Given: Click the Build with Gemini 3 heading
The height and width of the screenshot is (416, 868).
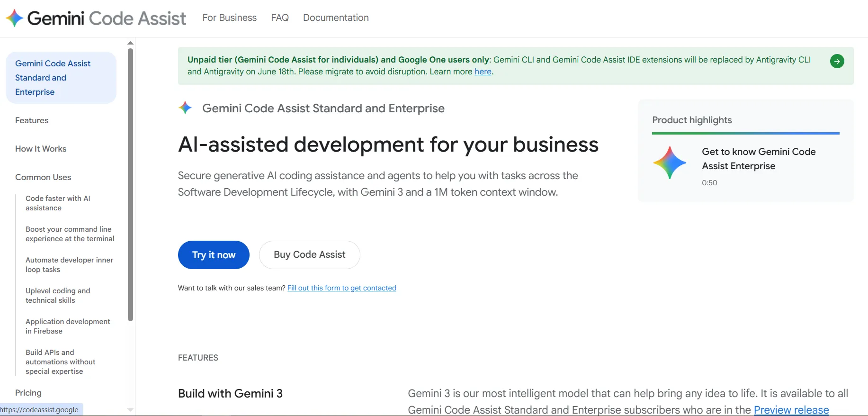Looking at the screenshot, I should click(230, 394).
